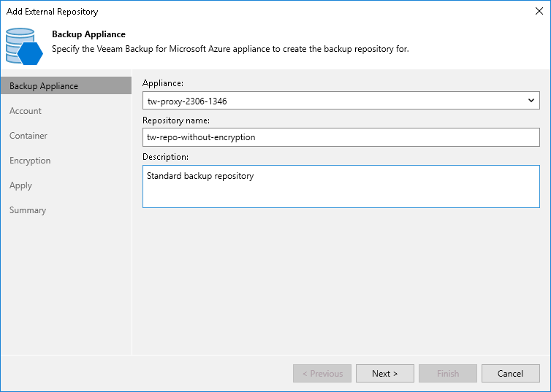Screen dimensions: 551x392
Task: Click into the Description text area
Action: click(x=341, y=186)
